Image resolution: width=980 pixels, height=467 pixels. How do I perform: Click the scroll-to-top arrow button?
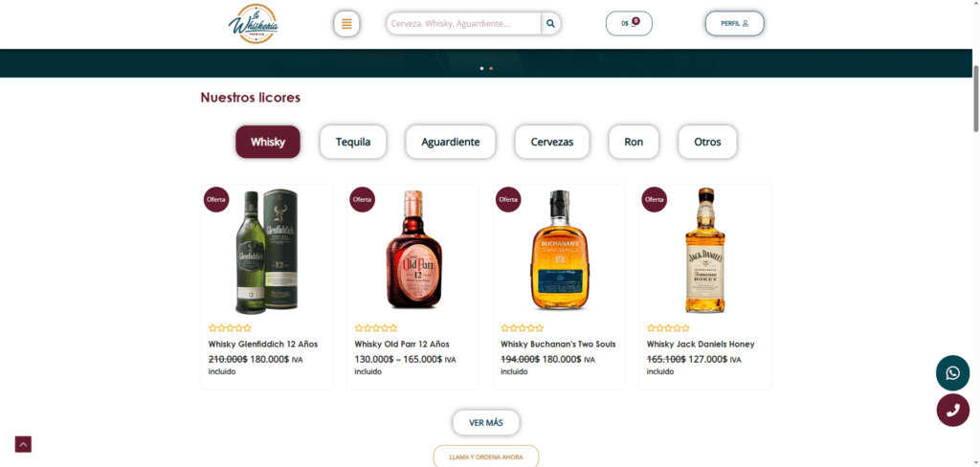pyautogui.click(x=23, y=444)
